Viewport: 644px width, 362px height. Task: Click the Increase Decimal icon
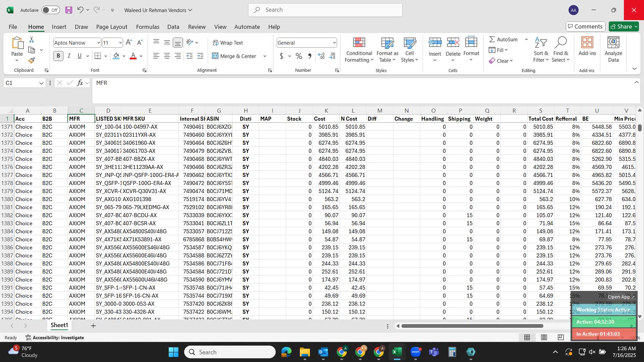(x=321, y=56)
